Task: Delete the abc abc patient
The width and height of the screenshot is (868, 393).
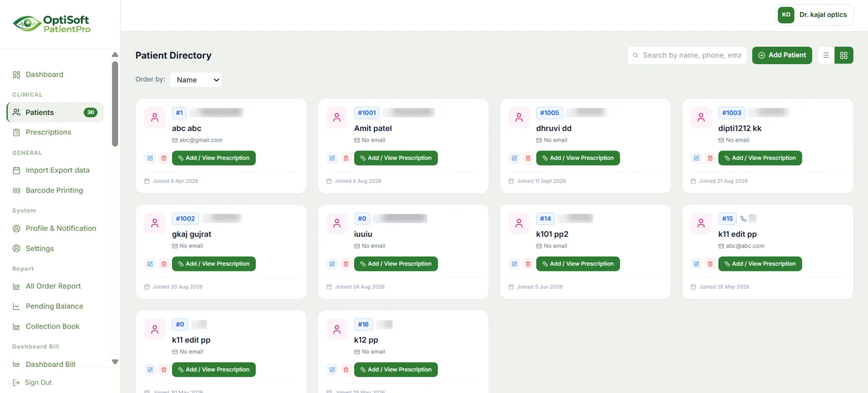Action: coord(164,158)
